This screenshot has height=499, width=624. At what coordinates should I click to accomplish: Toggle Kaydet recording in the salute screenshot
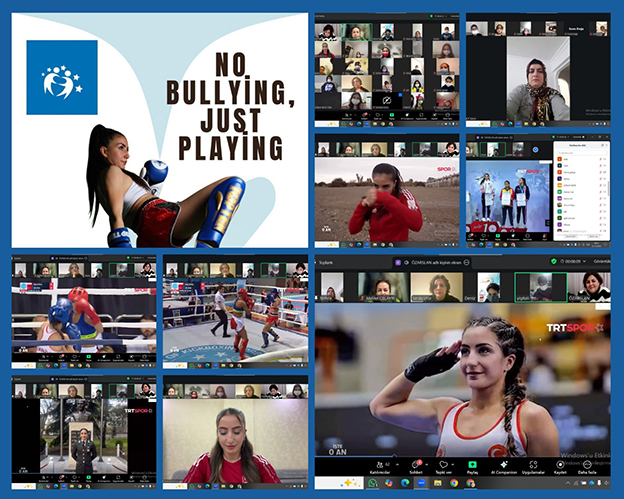[x=561, y=465]
